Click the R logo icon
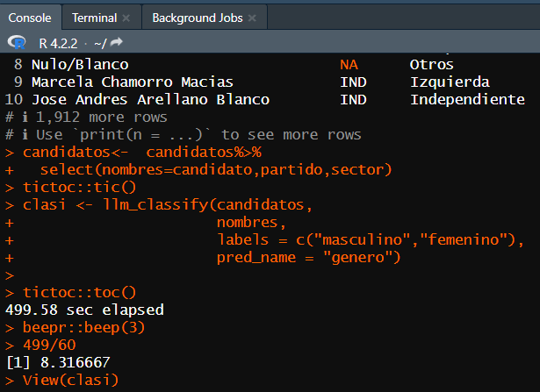This screenshot has width=540, height=392. pos(17,43)
